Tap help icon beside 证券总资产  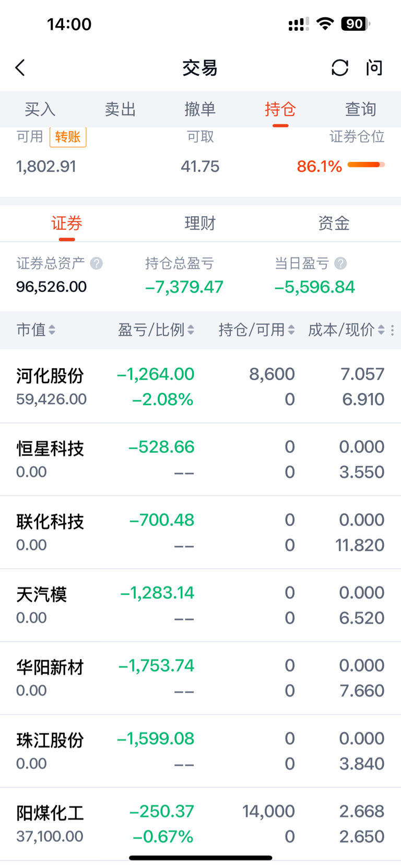pyautogui.click(x=97, y=263)
